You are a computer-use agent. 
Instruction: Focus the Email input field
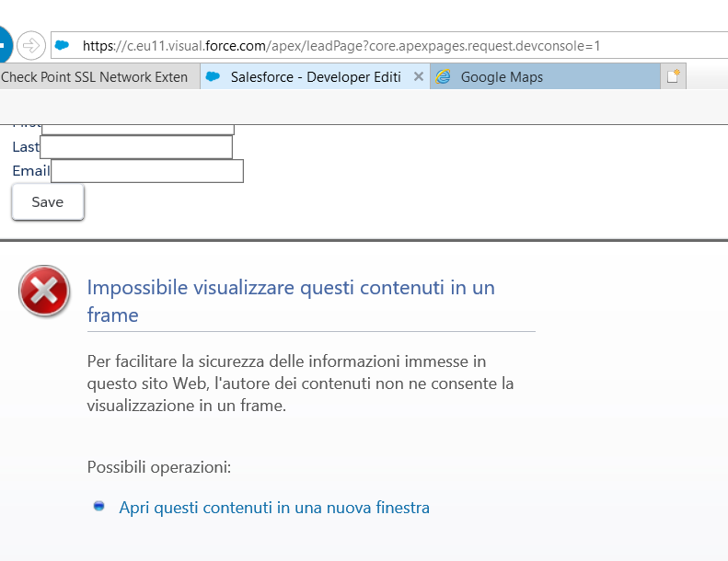tap(147, 171)
